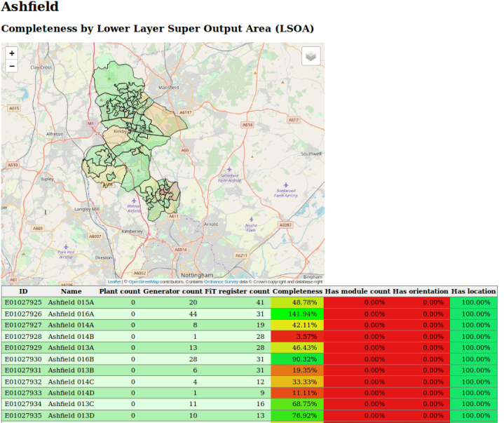Zoom out on the map
Image resolution: width=504 pixels, height=423 pixels.
[12, 66]
